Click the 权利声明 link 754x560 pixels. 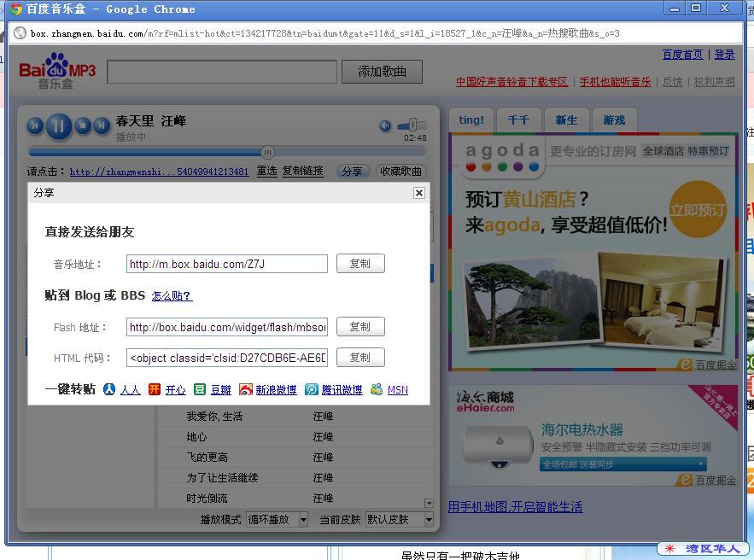(x=715, y=82)
